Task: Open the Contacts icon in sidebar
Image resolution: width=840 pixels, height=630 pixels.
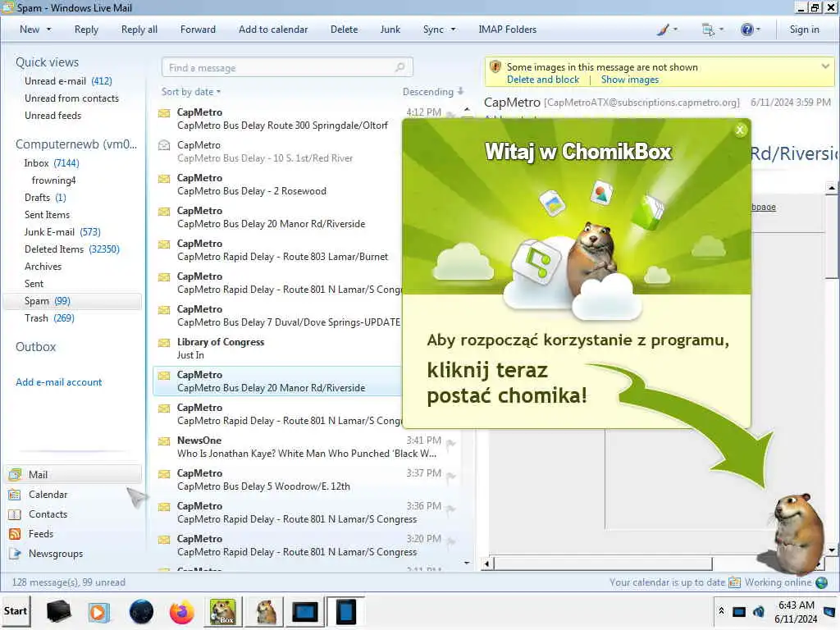Action: pyautogui.click(x=15, y=514)
